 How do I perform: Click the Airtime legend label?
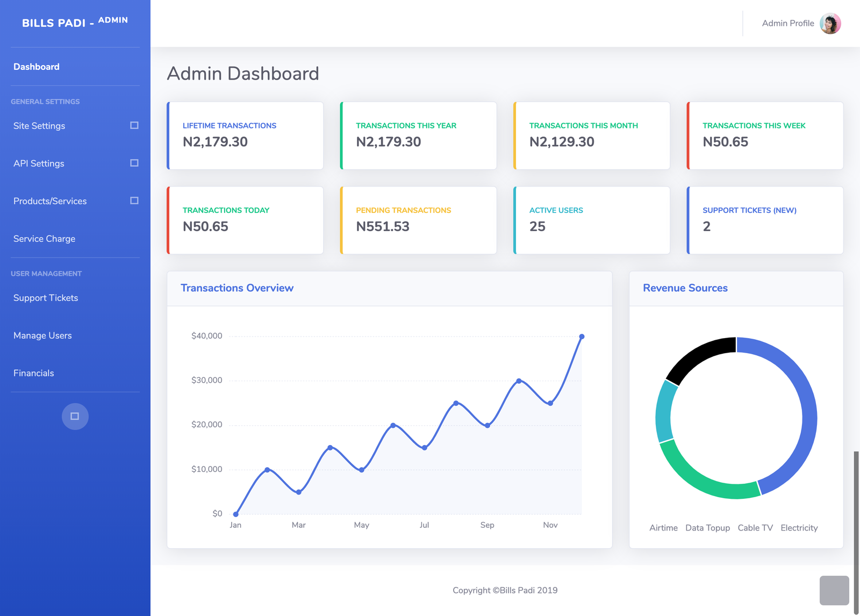(x=663, y=528)
